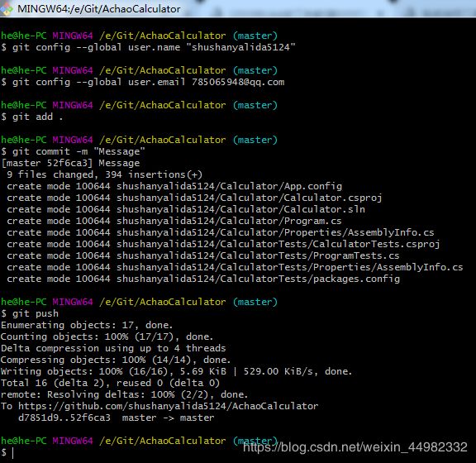Click 'Delta compression using up to 4 threads'
Screen dimensions: 476x463
[113, 348]
